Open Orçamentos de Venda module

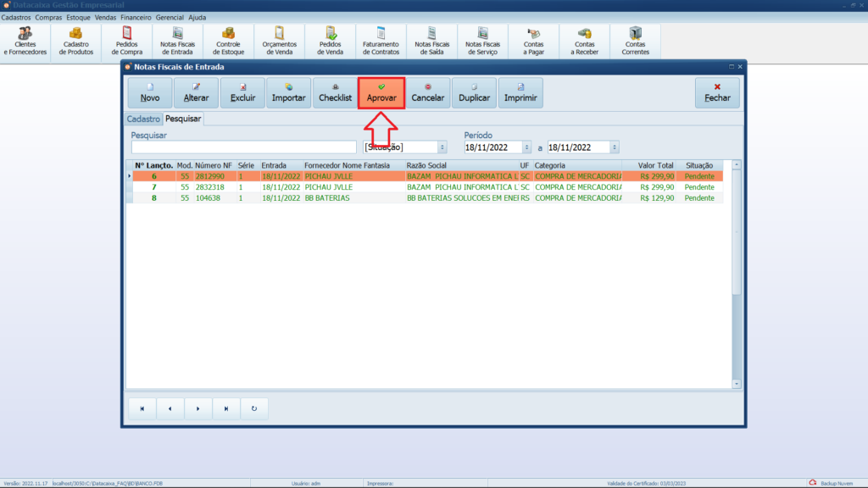279,41
